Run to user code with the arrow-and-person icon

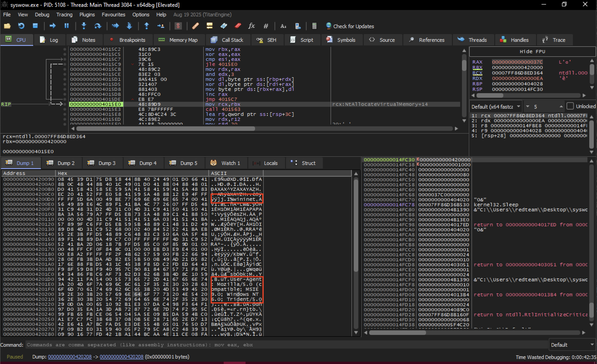tap(161, 26)
